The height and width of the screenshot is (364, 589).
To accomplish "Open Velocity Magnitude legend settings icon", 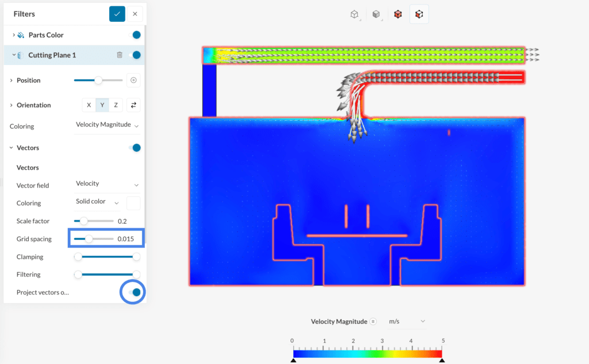I will 373,321.
